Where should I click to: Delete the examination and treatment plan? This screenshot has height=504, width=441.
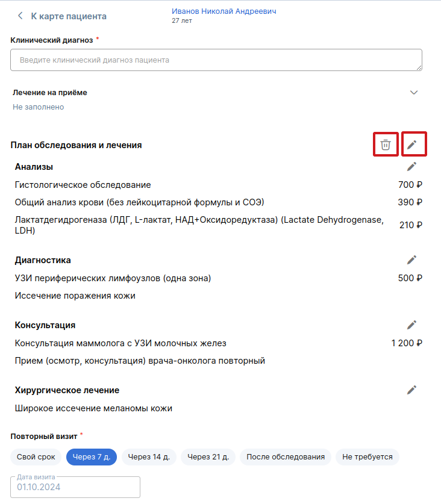pos(386,145)
